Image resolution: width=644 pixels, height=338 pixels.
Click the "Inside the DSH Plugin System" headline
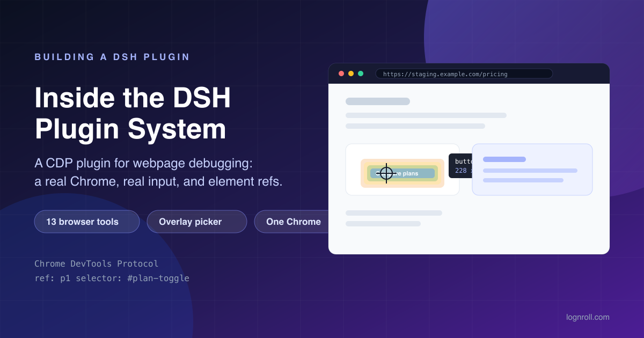tap(133, 114)
